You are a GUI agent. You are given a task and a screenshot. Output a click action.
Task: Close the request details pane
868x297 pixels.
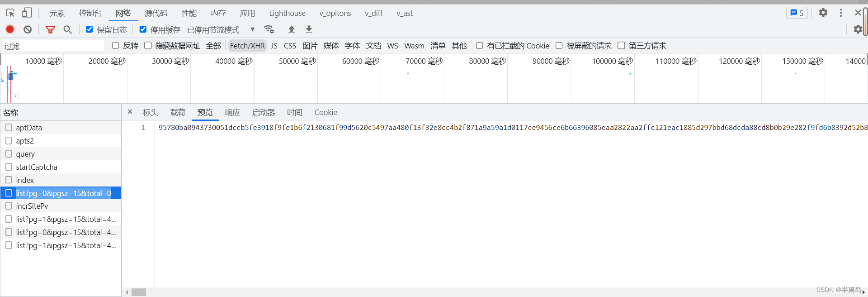[x=130, y=112]
